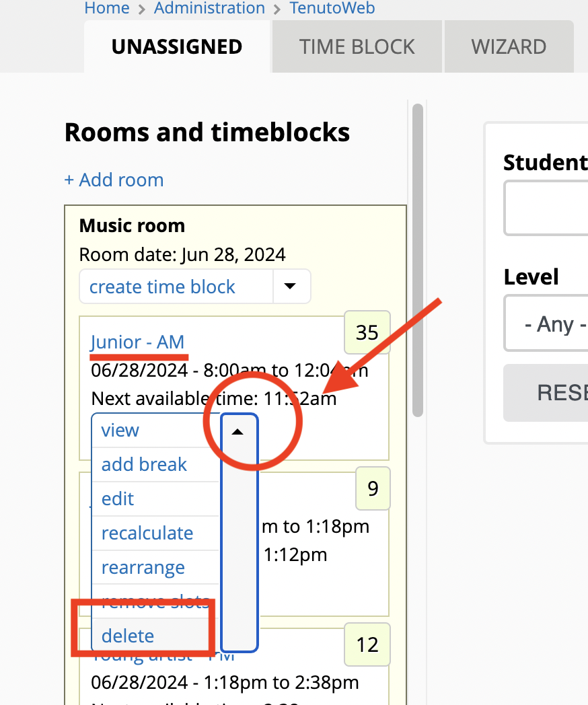Expand the create time block dropdown arrow

[x=291, y=287]
